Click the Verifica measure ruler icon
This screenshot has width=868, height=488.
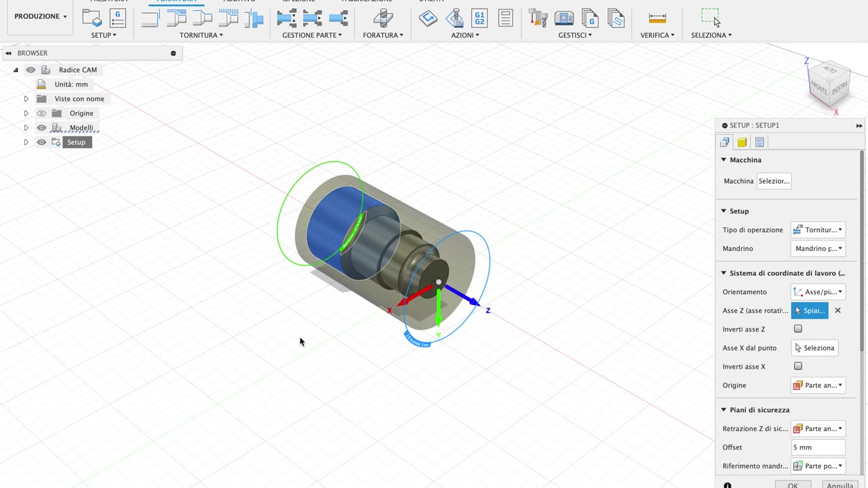[657, 18]
